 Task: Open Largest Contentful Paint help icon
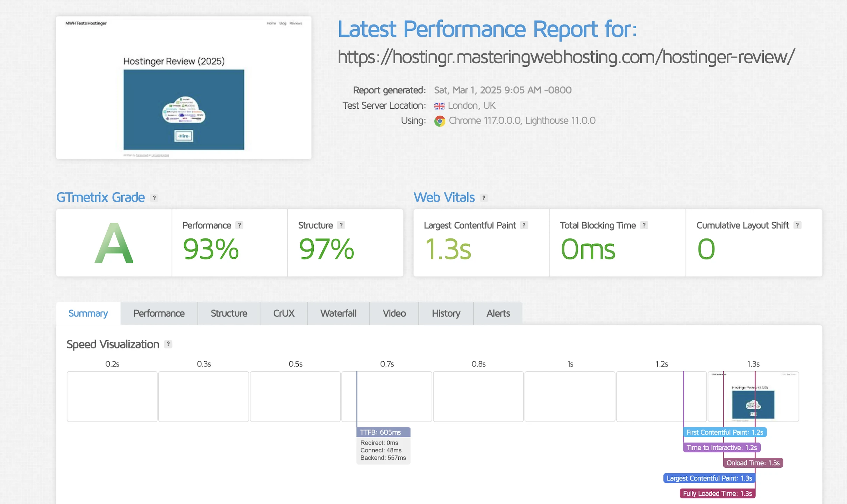[x=524, y=225]
